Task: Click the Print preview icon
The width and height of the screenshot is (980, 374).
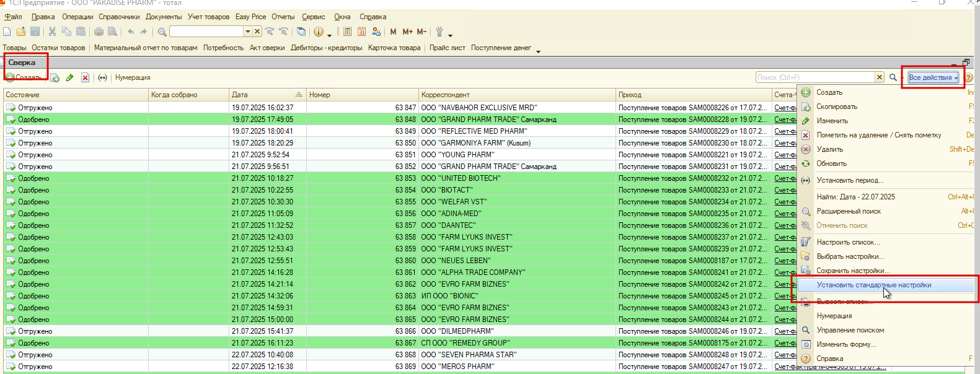Action: [113, 32]
